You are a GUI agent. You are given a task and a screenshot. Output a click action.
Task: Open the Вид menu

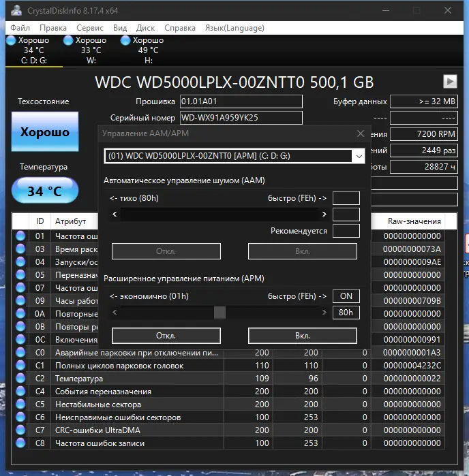pos(120,28)
